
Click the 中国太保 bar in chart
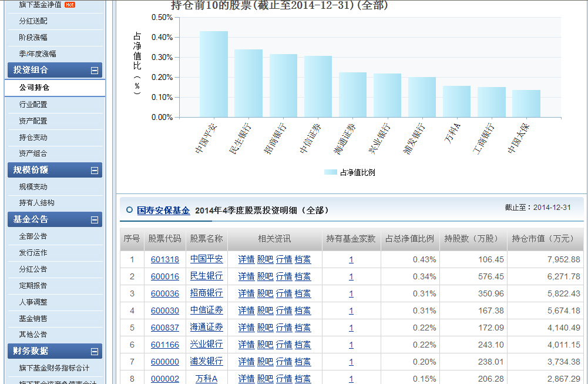point(526,103)
